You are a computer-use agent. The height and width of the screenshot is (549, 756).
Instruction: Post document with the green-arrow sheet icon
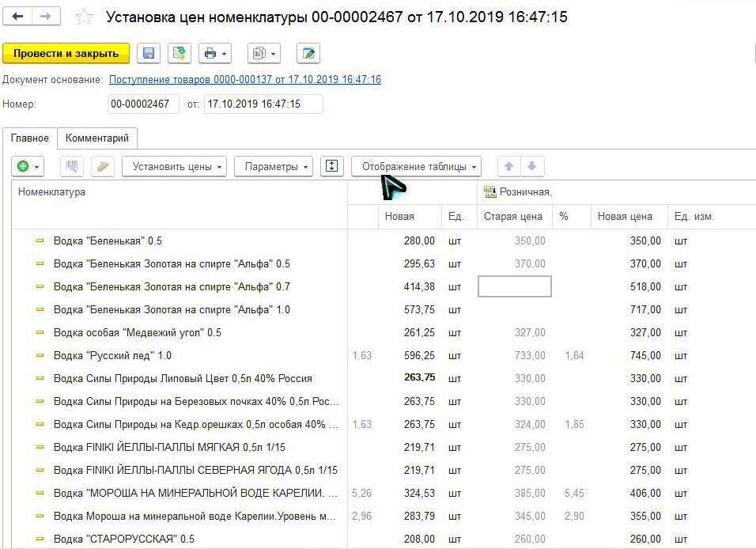[180, 53]
